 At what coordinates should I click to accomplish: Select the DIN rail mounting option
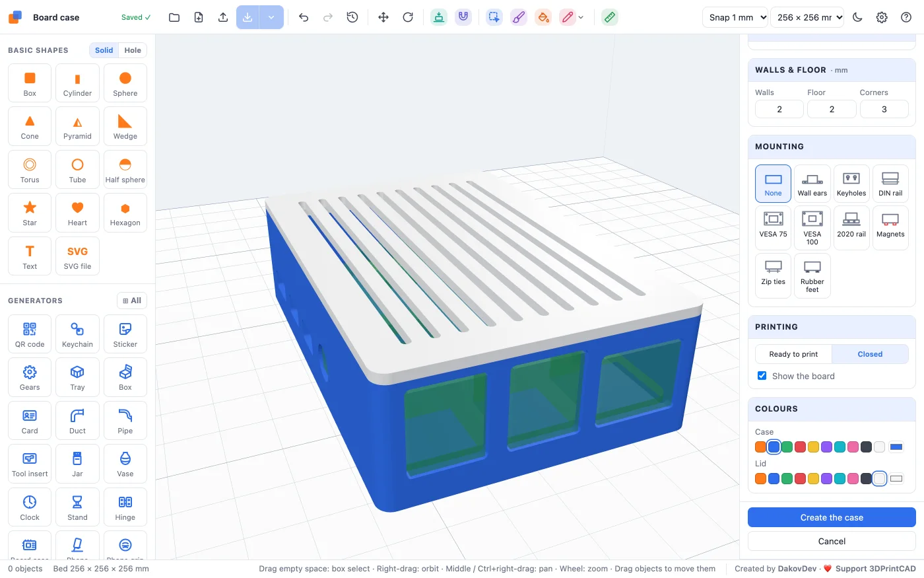pos(890,184)
